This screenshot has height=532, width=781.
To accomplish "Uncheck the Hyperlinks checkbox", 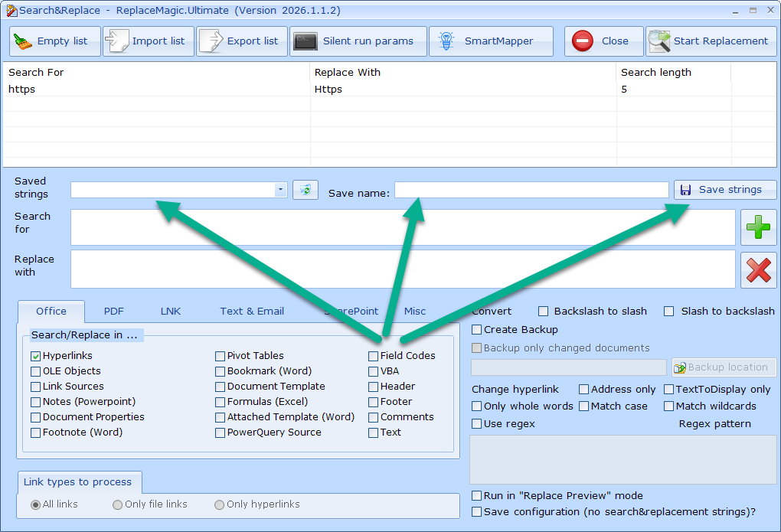I will (35, 356).
